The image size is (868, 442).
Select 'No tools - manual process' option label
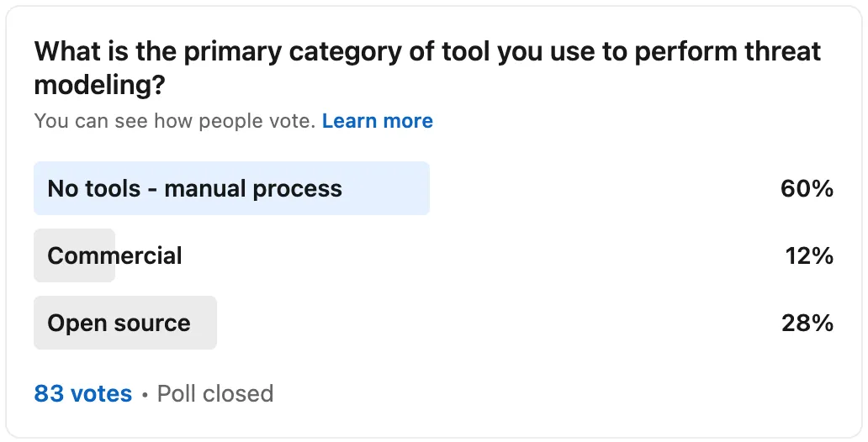[195, 188]
